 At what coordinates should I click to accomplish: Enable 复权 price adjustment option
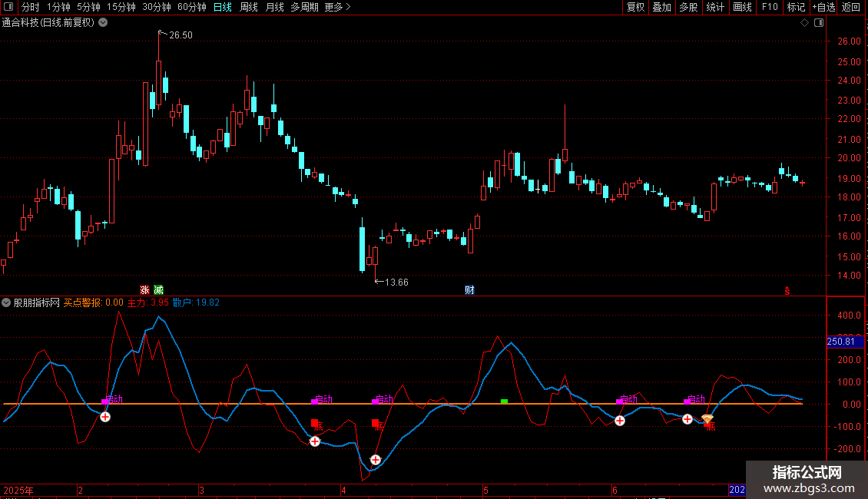(635, 8)
